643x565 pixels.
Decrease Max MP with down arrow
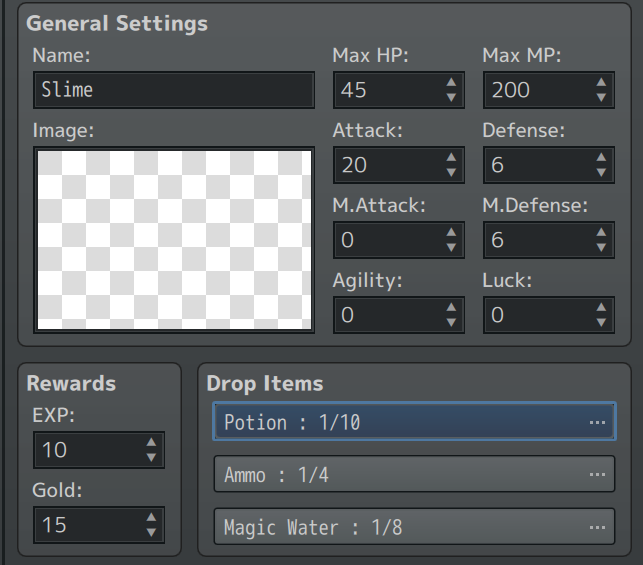tap(602, 98)
